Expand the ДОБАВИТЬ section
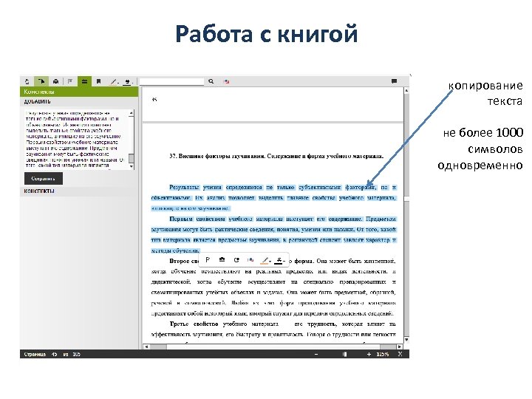The height and width of the screenshot is (399, 532). tap(79, 101)
